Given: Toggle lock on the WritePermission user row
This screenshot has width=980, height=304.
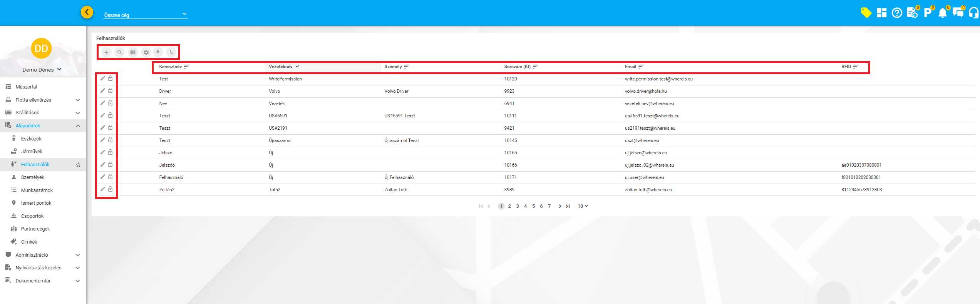Looking at the screenshot, I should 110,79.
